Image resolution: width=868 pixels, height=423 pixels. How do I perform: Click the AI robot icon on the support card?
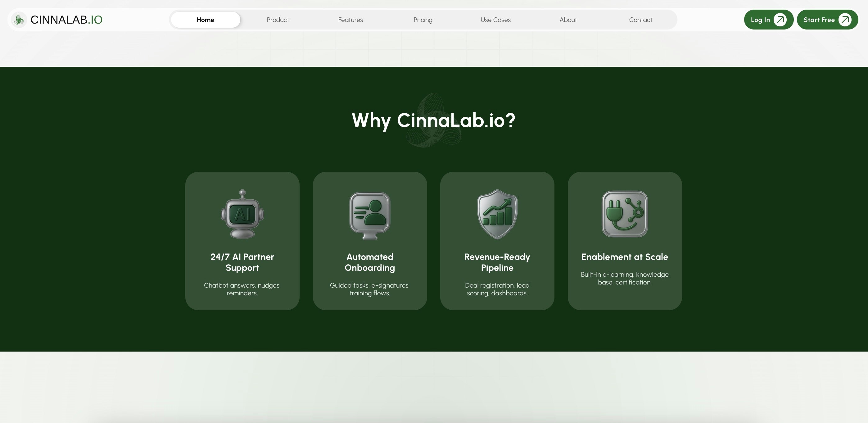[242, 214]
